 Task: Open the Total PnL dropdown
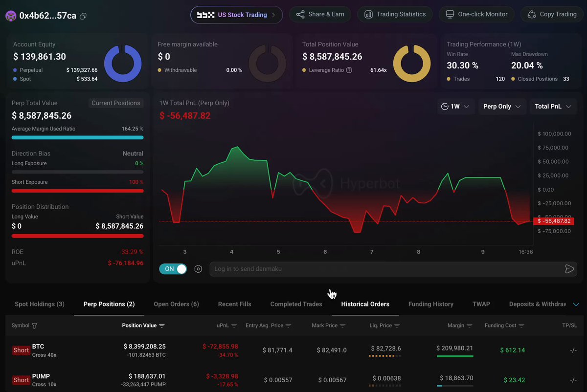[x=553, y=107]
